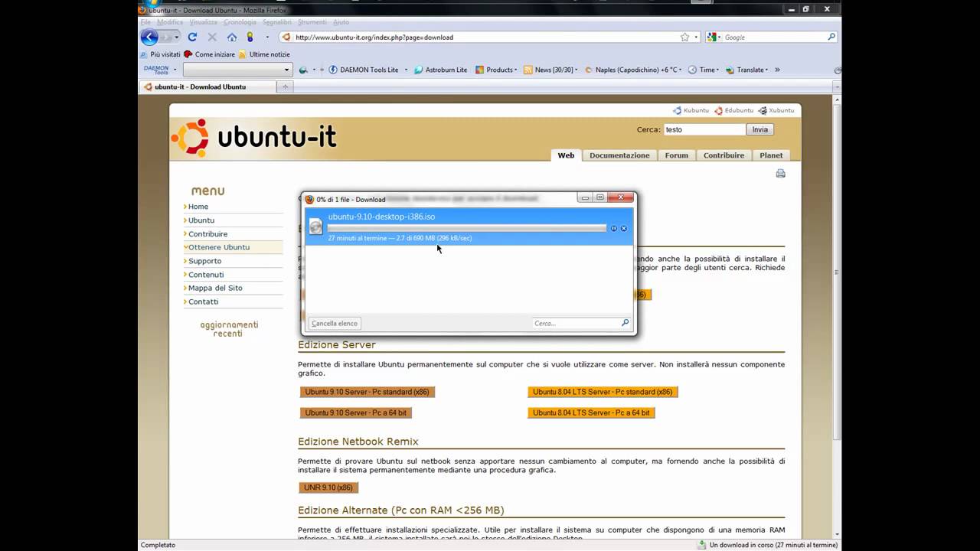Screen dimensions: 980x551
Task: Open Contatti in the side menu
Action: tap(203, 302)
